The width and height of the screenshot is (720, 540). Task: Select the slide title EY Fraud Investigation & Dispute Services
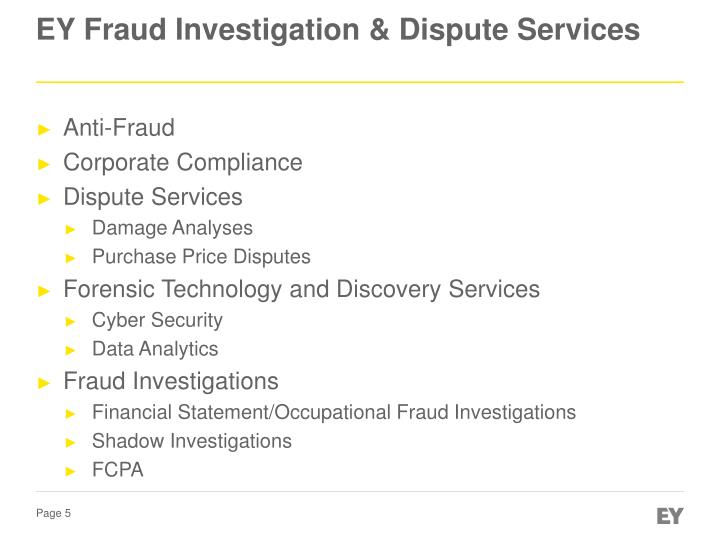point(338,30)
